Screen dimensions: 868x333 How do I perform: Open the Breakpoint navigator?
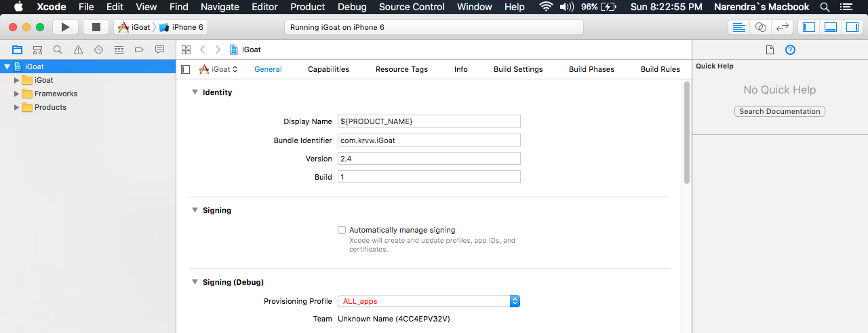139,50
